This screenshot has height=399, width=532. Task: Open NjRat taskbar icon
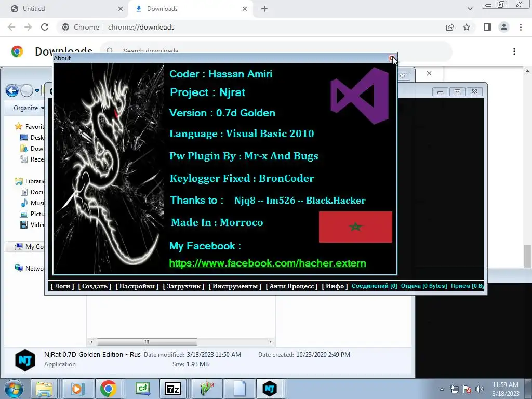point(270,389)
